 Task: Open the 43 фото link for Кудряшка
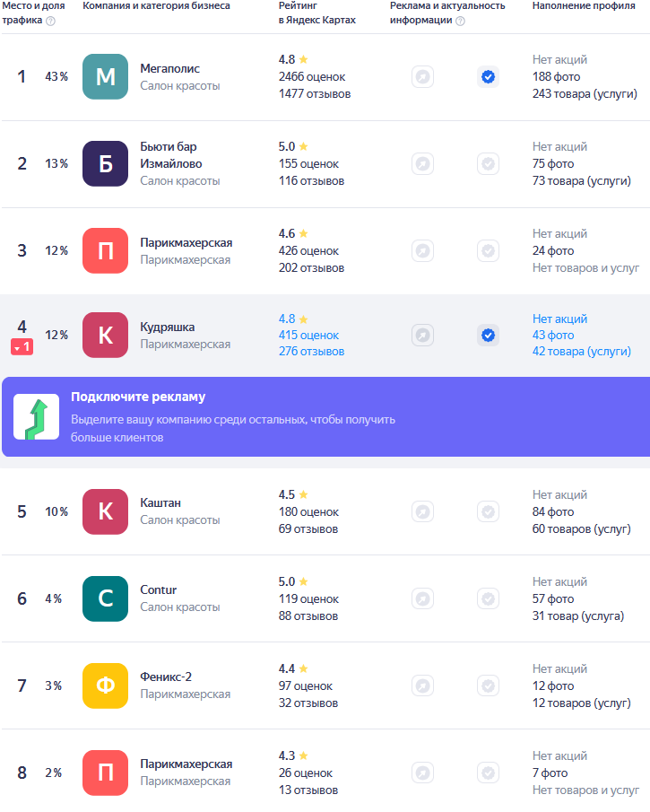pos(553,335)
